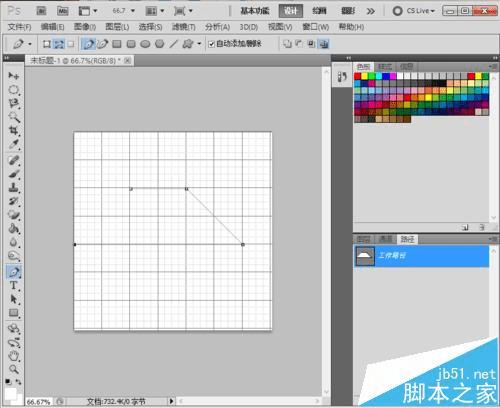Select the Move tool in toolbox
Viewport: 500px width, 408px height.
[13, 76]
